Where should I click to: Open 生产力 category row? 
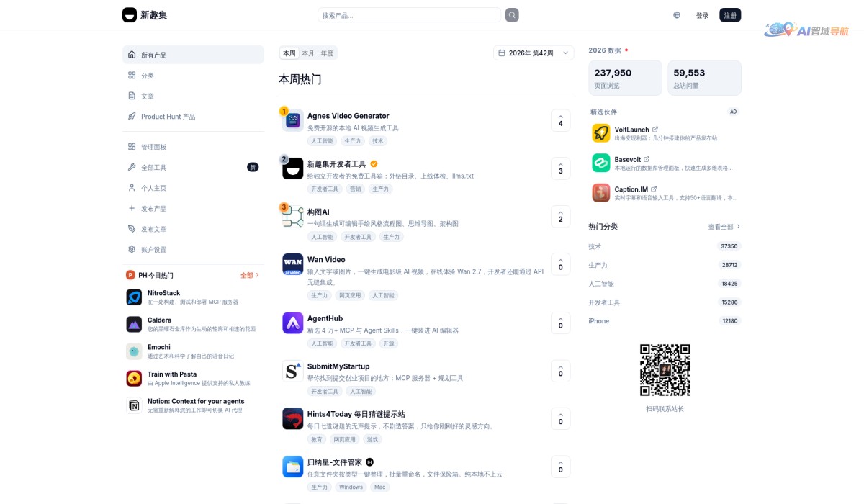point(665,265)
